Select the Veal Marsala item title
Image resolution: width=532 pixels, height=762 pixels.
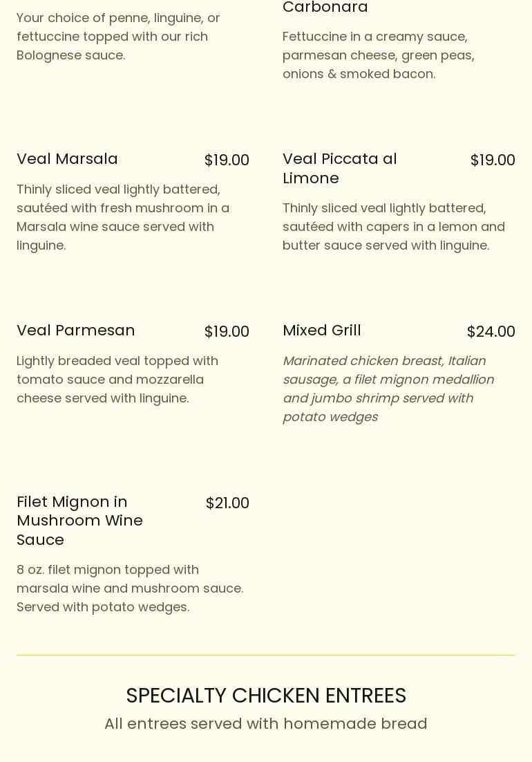click(67, 159)
